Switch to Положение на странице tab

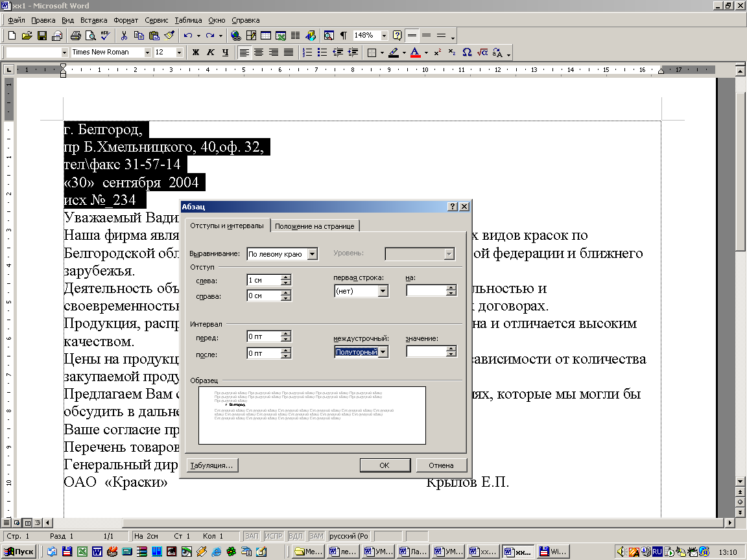click(x=314, y=226)
